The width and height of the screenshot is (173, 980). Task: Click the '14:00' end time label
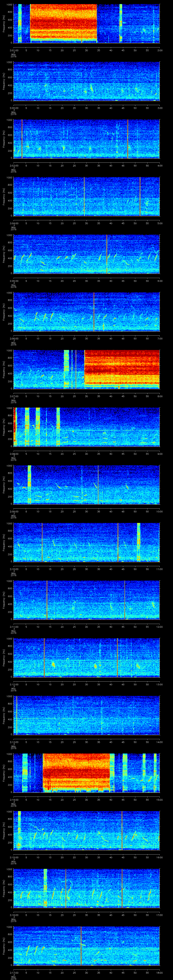pos(159,742)
